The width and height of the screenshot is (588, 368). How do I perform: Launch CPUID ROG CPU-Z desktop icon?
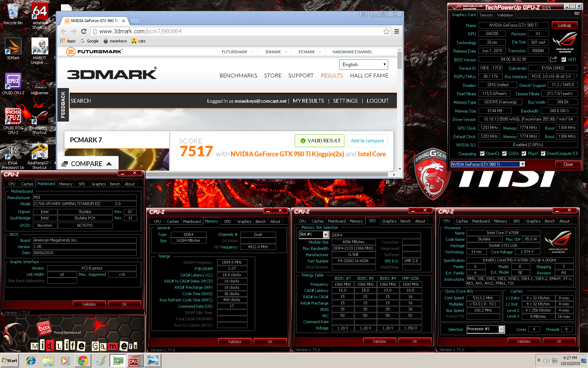(x=13, y=121)
